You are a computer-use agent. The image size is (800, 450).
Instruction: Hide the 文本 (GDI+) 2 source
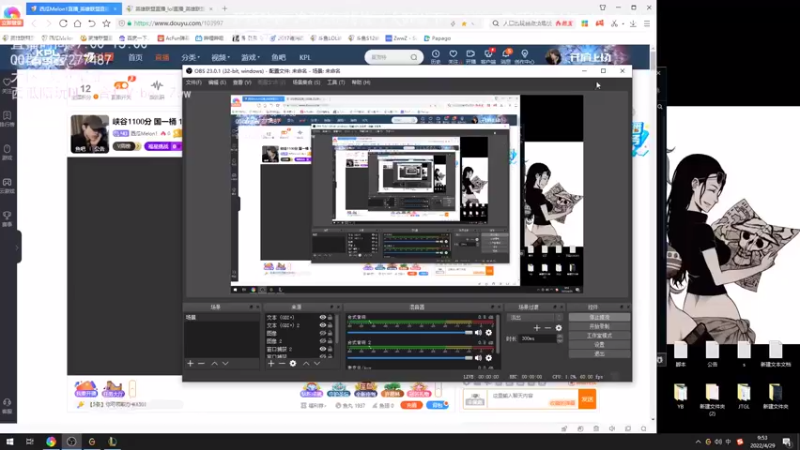click(x=322, y=325)
